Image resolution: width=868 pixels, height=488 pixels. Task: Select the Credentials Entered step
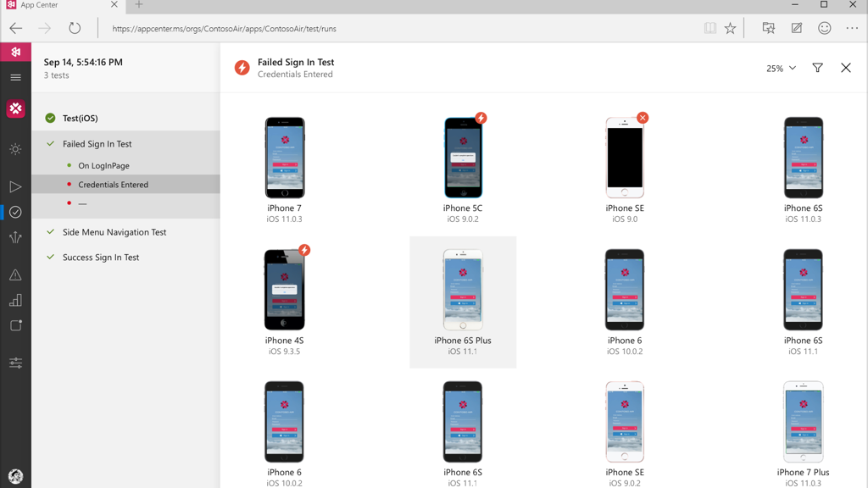click(113, 185)
